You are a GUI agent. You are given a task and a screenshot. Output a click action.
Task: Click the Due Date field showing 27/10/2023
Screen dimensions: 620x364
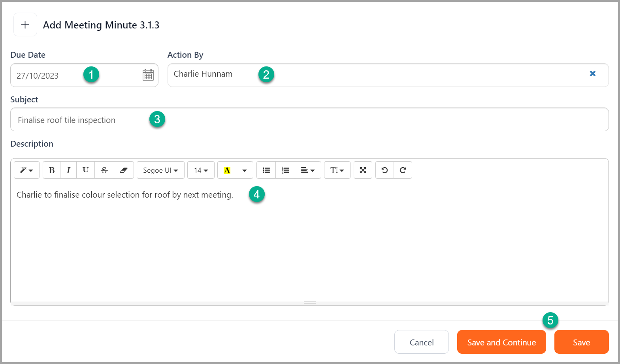84,75
